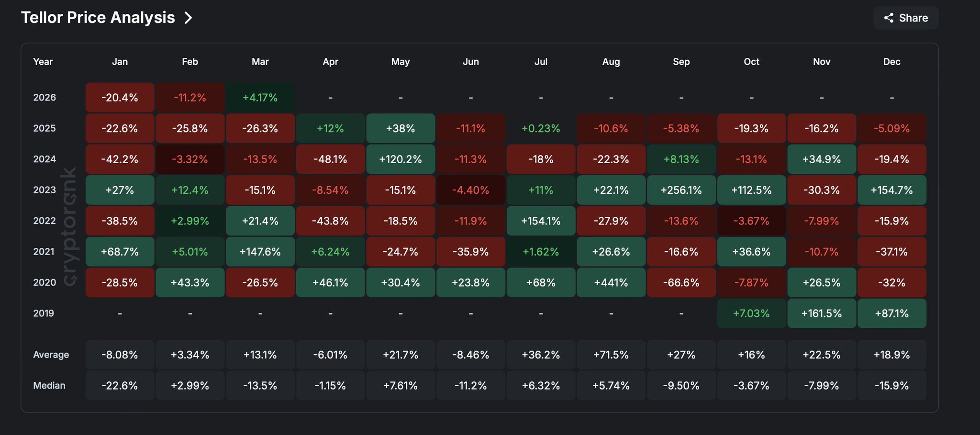Viewport: 980px width, 435px height.
Task: Select the March 2021 +147.6% cell
Action: (260, 252)
